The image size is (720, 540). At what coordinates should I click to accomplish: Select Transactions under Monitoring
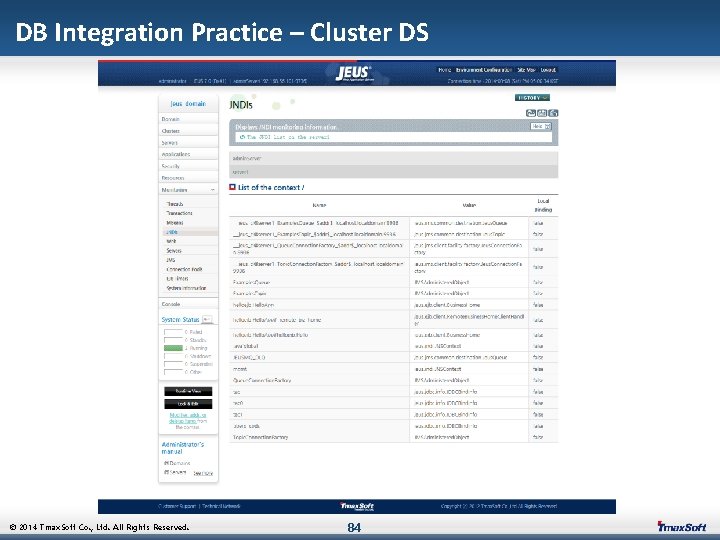click(180, 213)
